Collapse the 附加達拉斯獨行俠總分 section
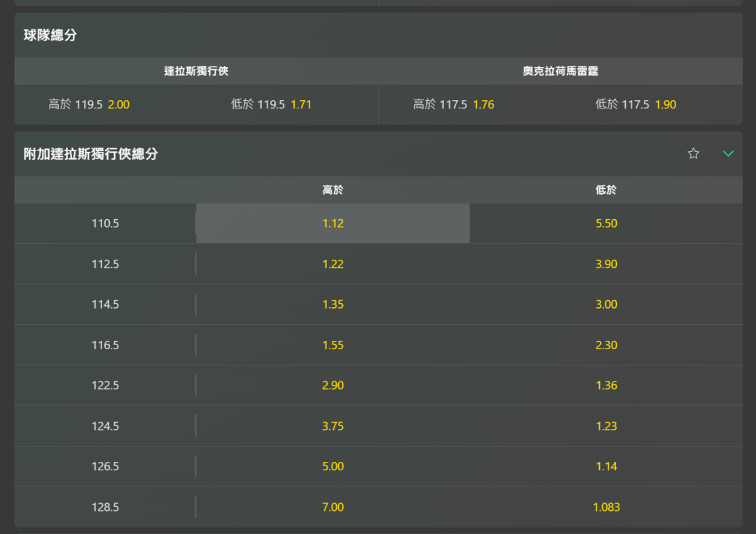Viewport: 756px width, 534px height. pyautogui.click(x=728, y=153)
